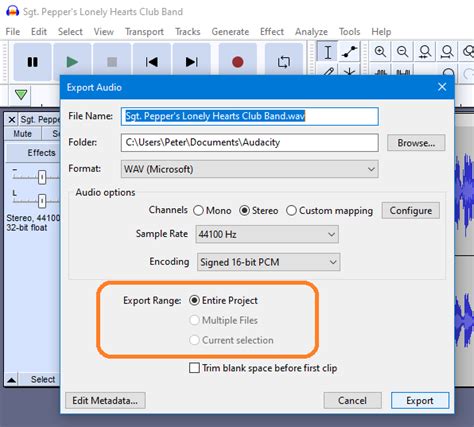Open the Sample Rate dropdown at 44100 Hz
The width and height of the screenshot is (474, 427).
(267, 234)
